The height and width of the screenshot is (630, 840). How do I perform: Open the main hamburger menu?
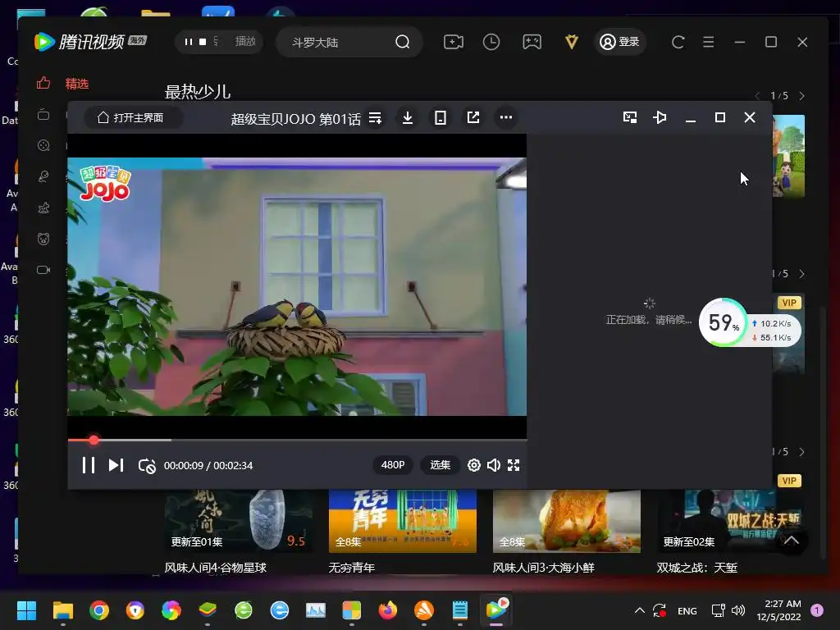point(708,42)
